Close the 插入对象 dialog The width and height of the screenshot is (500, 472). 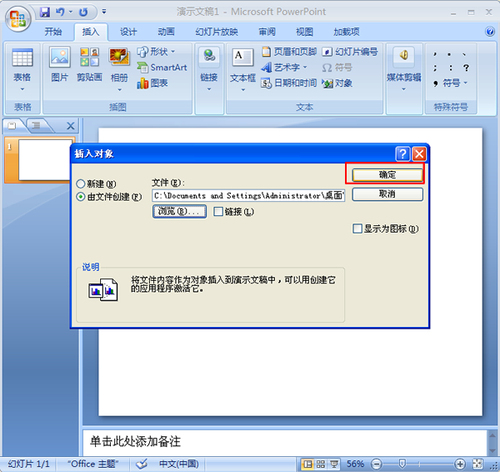click(x=419, y=154)
